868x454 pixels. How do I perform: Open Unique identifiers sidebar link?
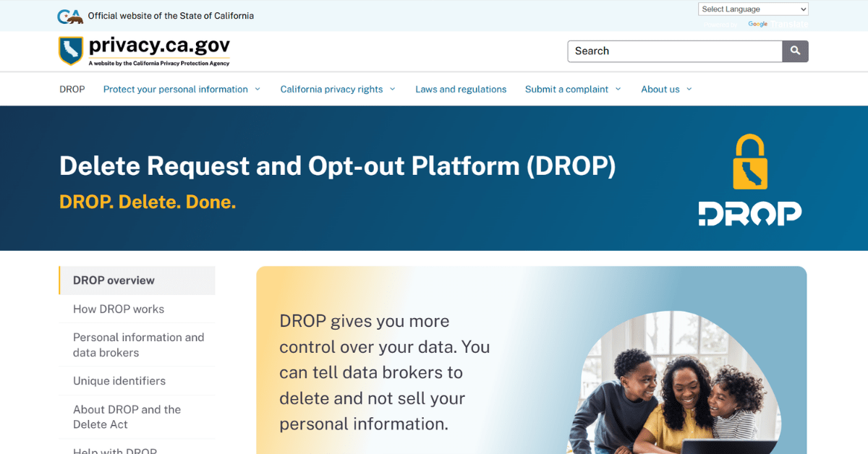(x=119, y=381)
